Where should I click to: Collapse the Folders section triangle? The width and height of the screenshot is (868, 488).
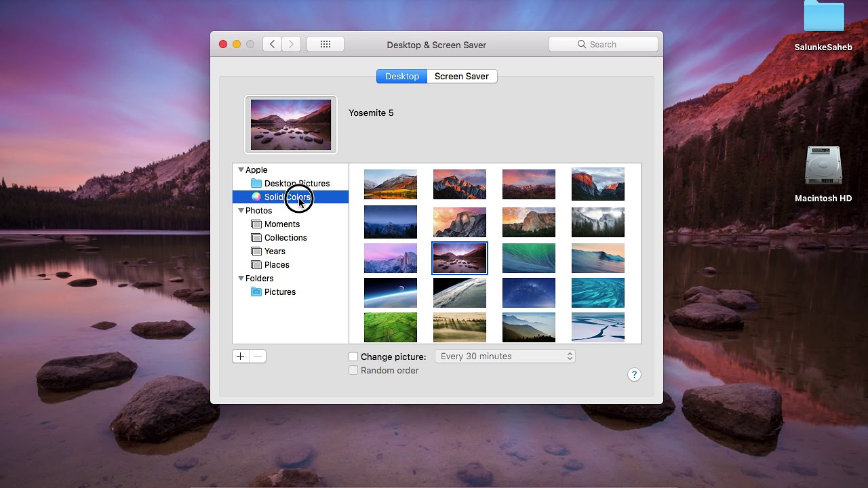241,279
